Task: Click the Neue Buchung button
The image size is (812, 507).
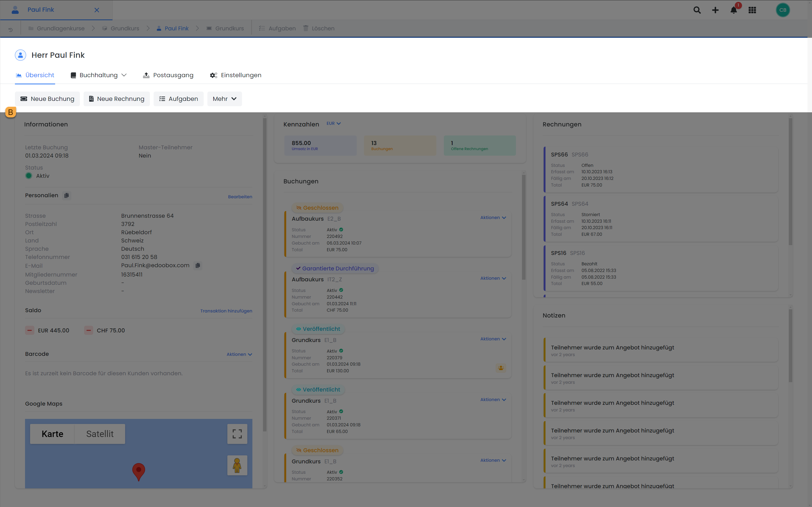Action: [47, 99]
